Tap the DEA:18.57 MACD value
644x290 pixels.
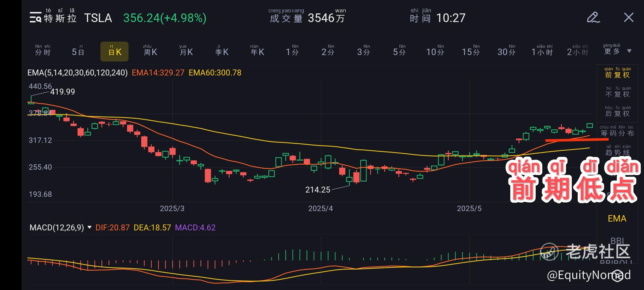point(152,228)
